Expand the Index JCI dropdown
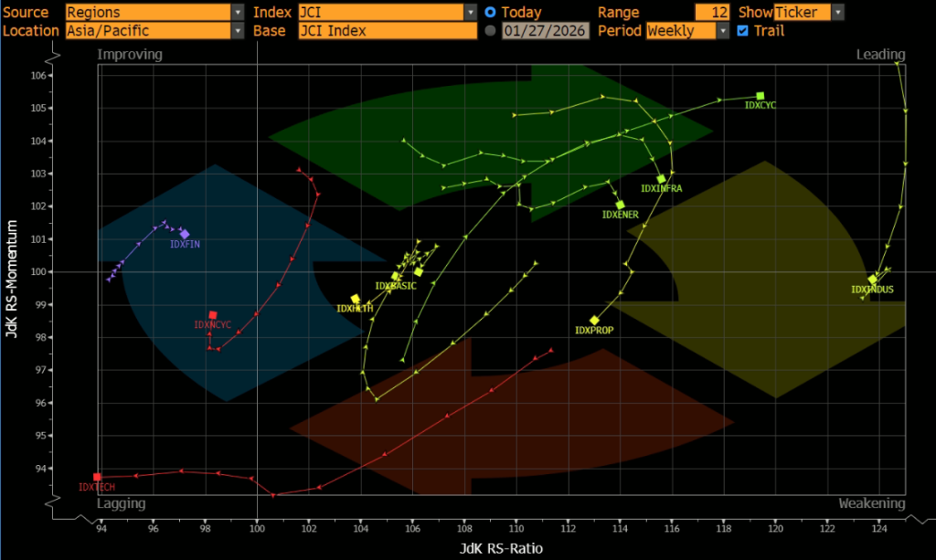 [x=471, y=13]
